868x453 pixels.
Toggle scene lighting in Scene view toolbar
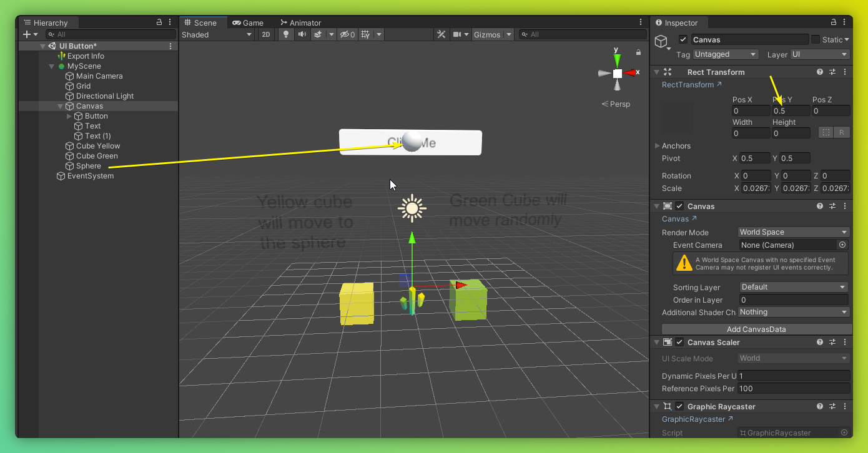coord(285,34)
